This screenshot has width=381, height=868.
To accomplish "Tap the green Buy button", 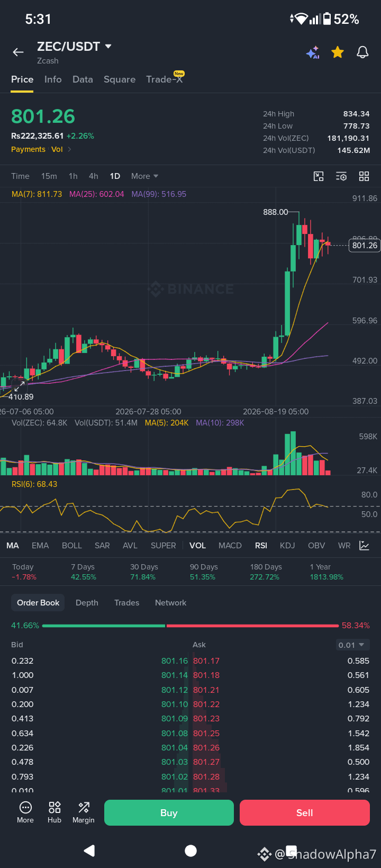I will click(x=169, y=813).
